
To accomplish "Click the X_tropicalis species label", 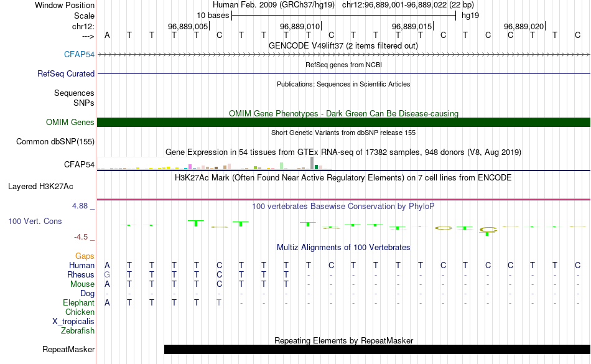I will pos(73,322).
